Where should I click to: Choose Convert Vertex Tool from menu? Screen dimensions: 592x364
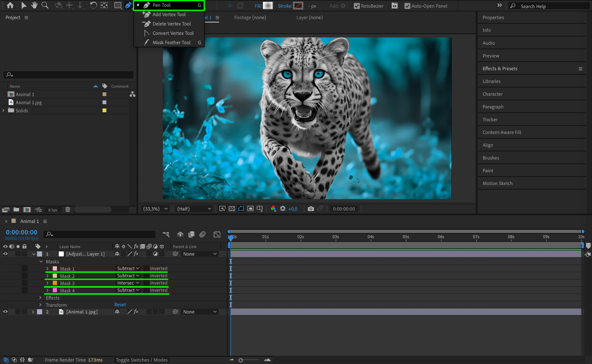pyautogui.click(x=173, y=33)
